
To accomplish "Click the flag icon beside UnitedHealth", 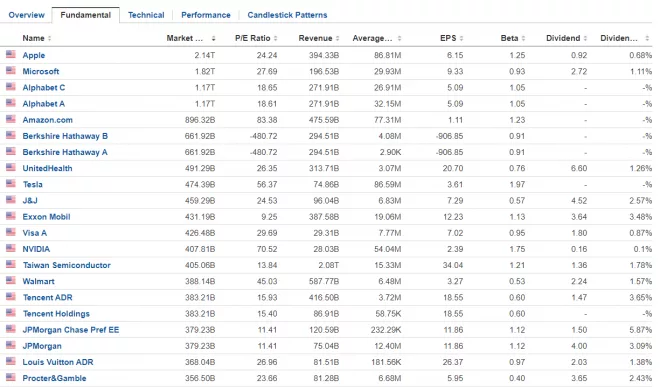I will click(11, 167).
